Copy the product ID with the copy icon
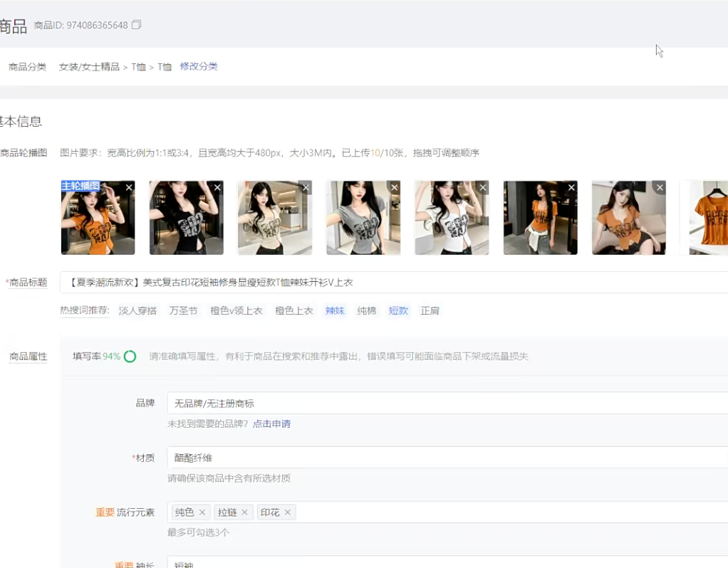728x568 pixels. click(x=137, y=25)
